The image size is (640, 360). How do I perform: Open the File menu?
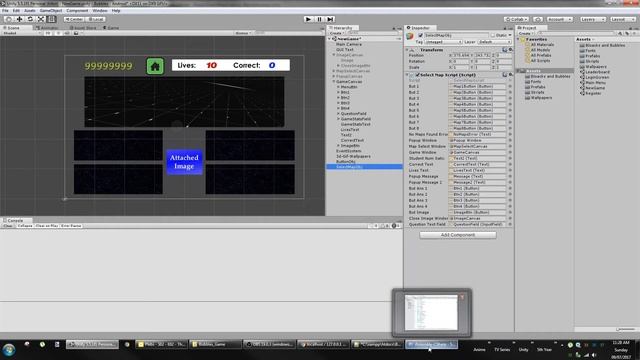pyautogui.click(x=5, y=11)
